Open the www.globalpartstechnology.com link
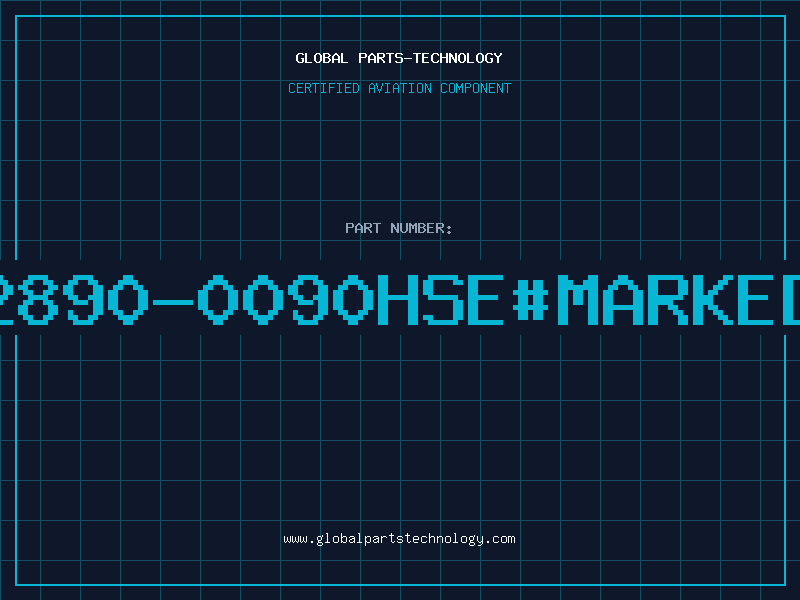 tap(399, 539)
